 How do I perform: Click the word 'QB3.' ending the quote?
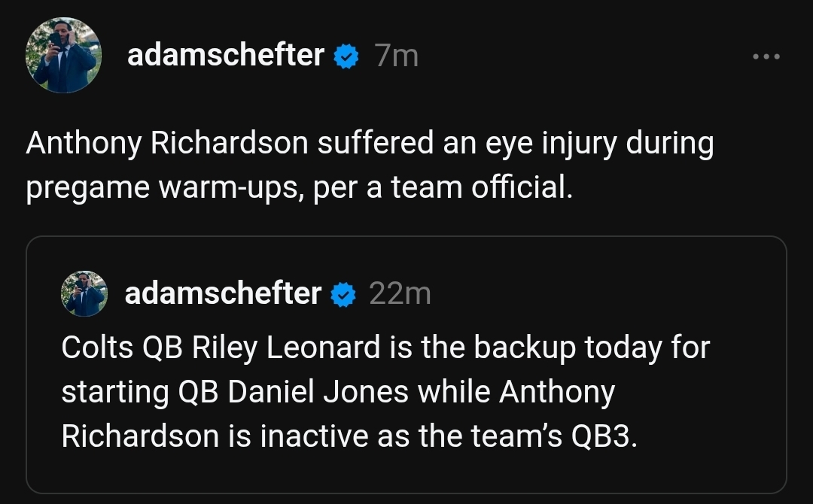[604, 436]
